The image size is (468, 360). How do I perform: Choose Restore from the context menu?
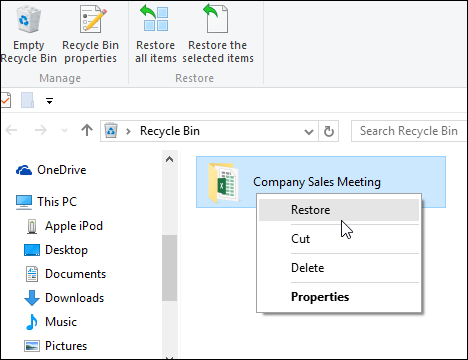pyautogui.click(x=339, y=210)
